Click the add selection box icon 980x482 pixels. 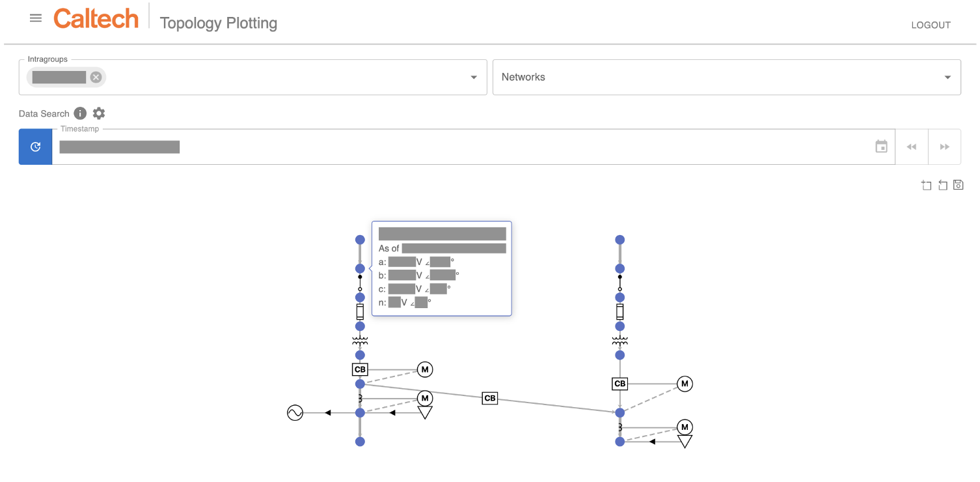926,185
